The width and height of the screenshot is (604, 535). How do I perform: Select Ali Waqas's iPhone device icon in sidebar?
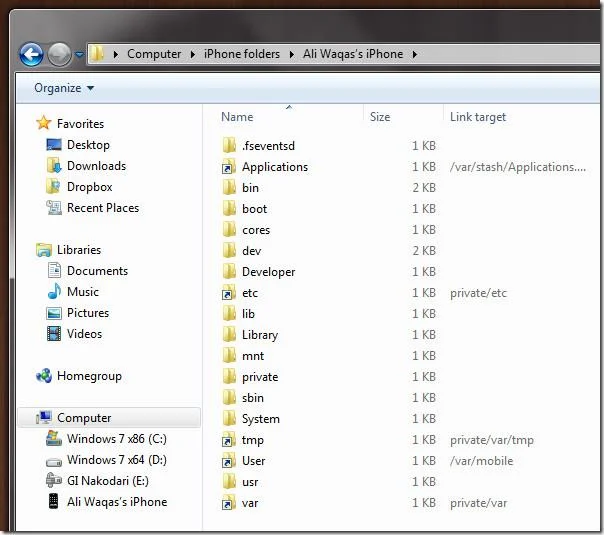pyautogui.click(x=54, y=501)
